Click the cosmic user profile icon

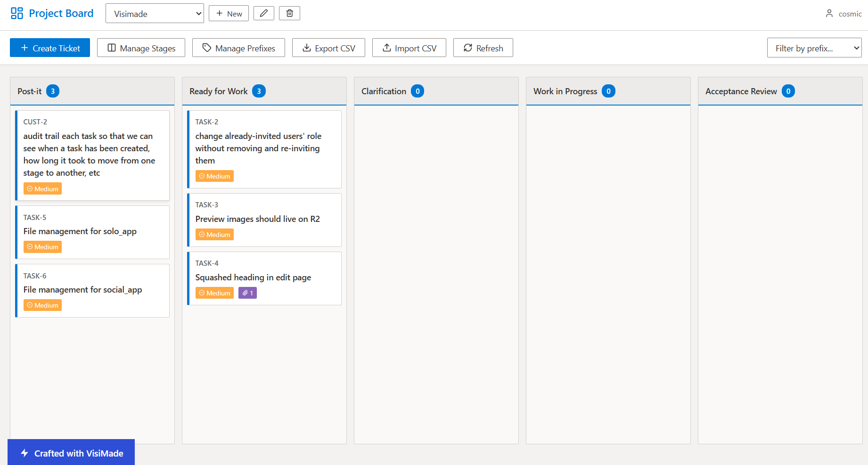click(829, 14)
